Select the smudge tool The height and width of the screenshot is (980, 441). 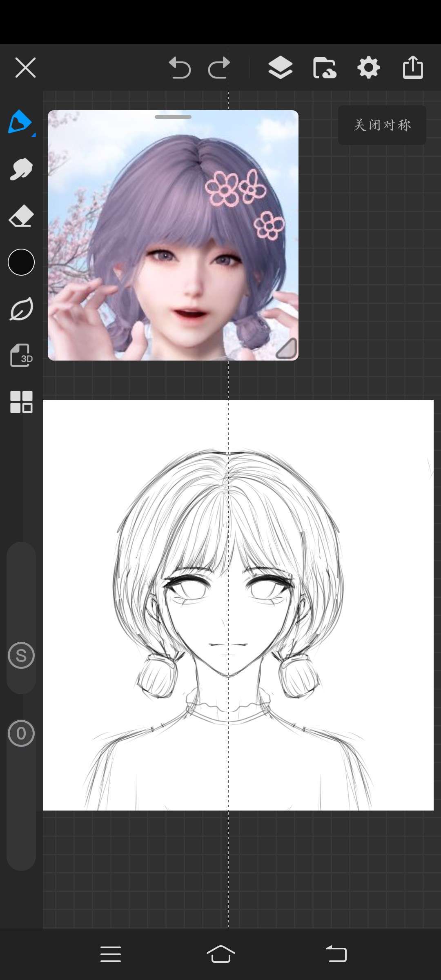(x=21, y=169)
